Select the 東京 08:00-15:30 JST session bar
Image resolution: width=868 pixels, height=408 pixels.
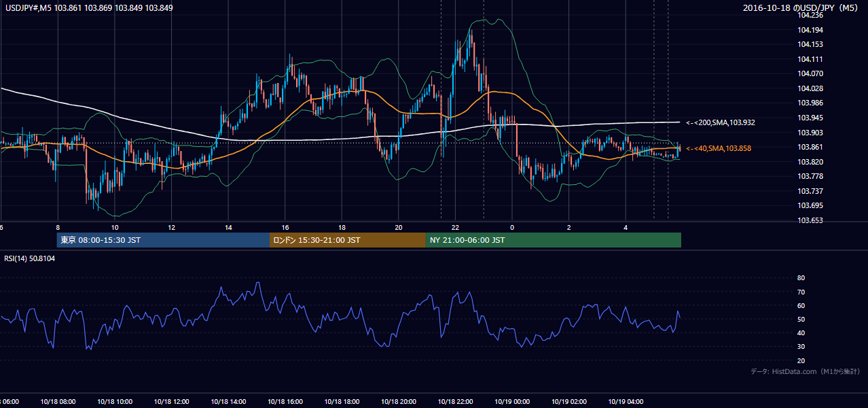pos(163,240)
